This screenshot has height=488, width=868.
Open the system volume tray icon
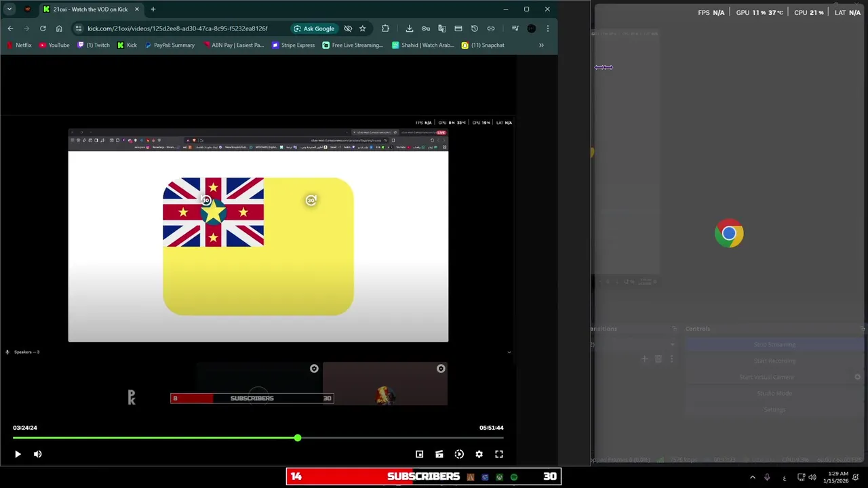click(812, 477)
